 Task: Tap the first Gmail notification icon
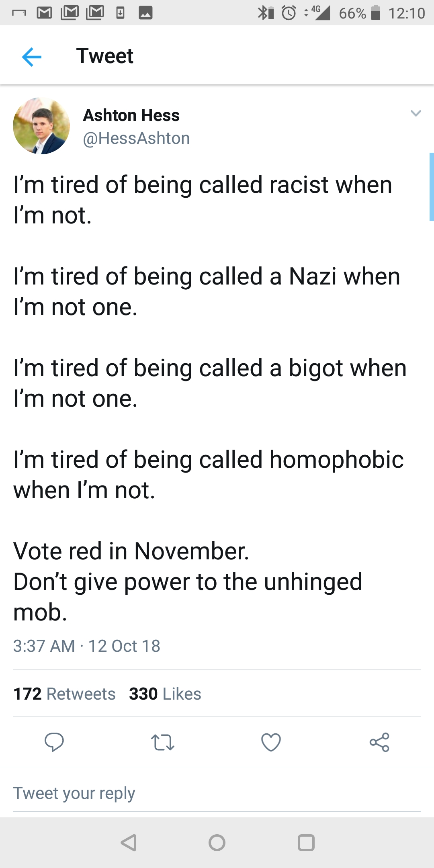(44, 13)
